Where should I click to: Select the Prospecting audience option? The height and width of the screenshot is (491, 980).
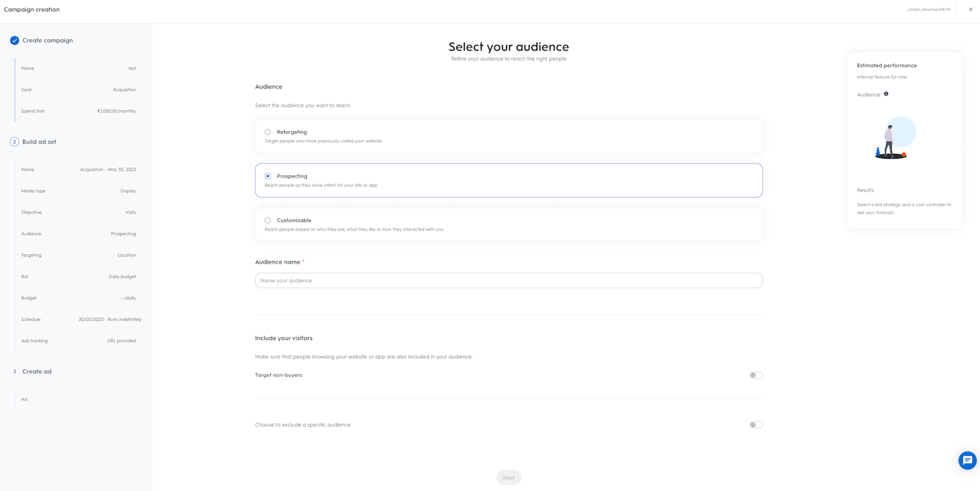pos(268,176)
